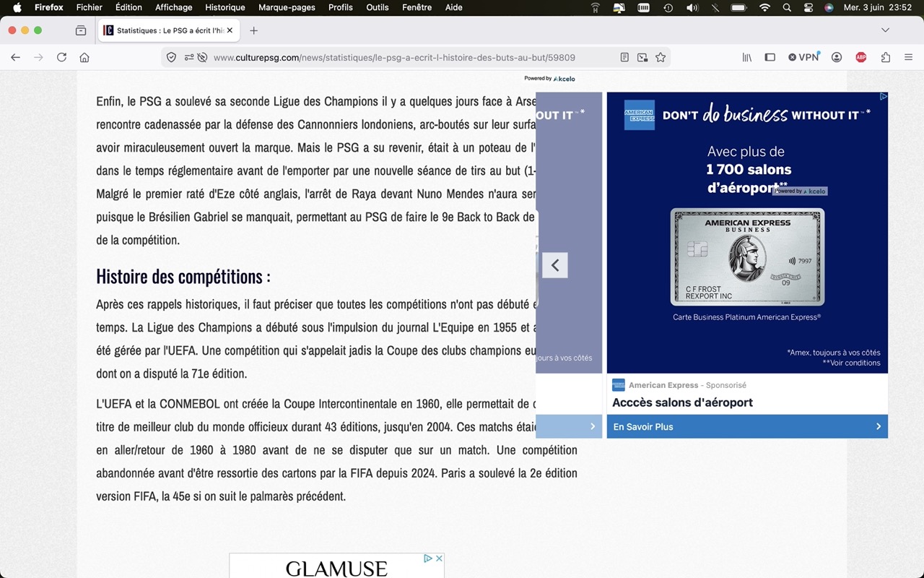Show previous ad carousel slide

pos(555,265)
